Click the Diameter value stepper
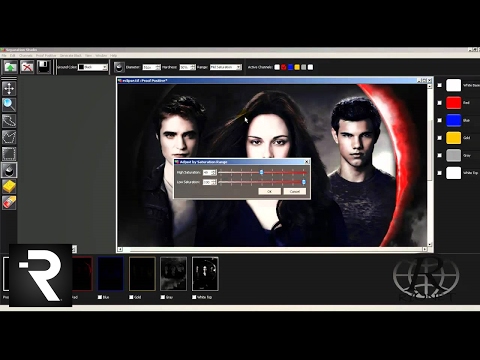Screen dimensions: 480x360 (x=158, y=67)
